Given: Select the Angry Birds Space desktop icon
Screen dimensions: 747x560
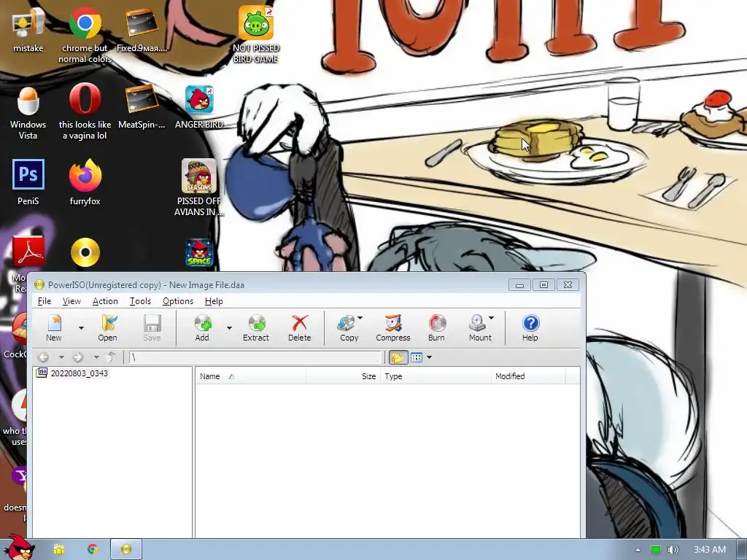Looking at the screenshot, I should tap(199, 253).
